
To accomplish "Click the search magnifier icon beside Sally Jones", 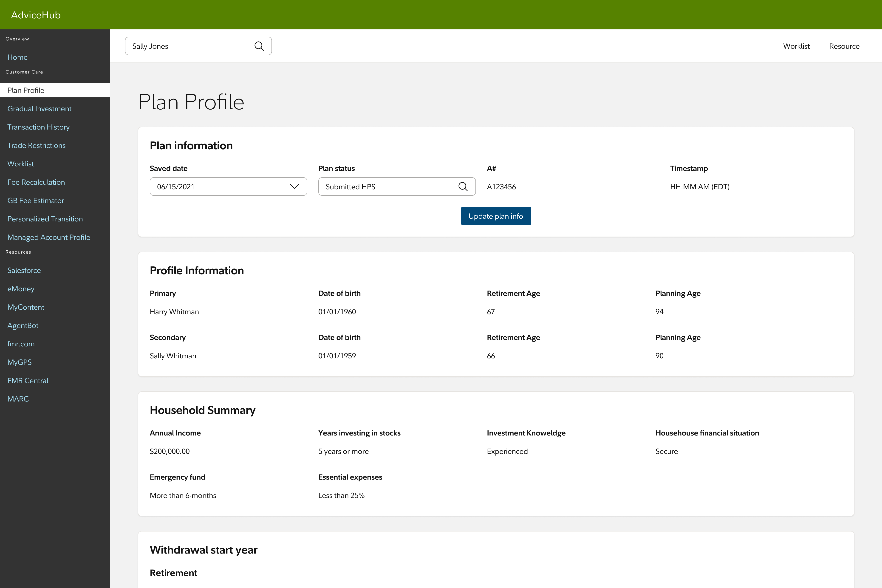I will point(259,46).
